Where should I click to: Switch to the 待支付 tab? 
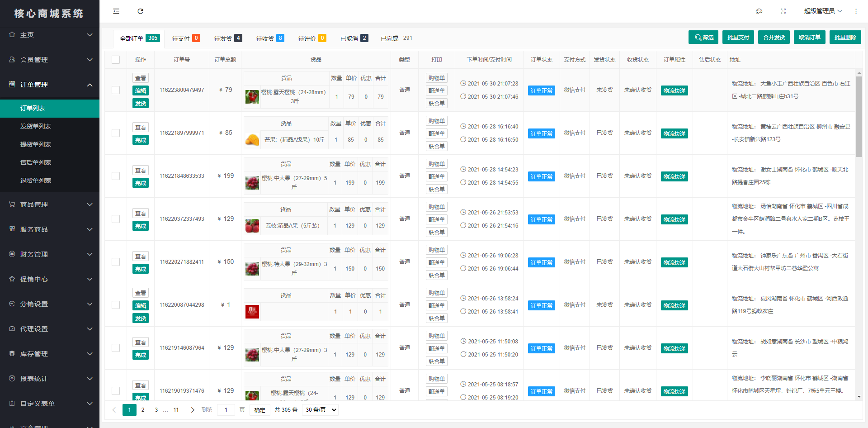click(186, 38)
